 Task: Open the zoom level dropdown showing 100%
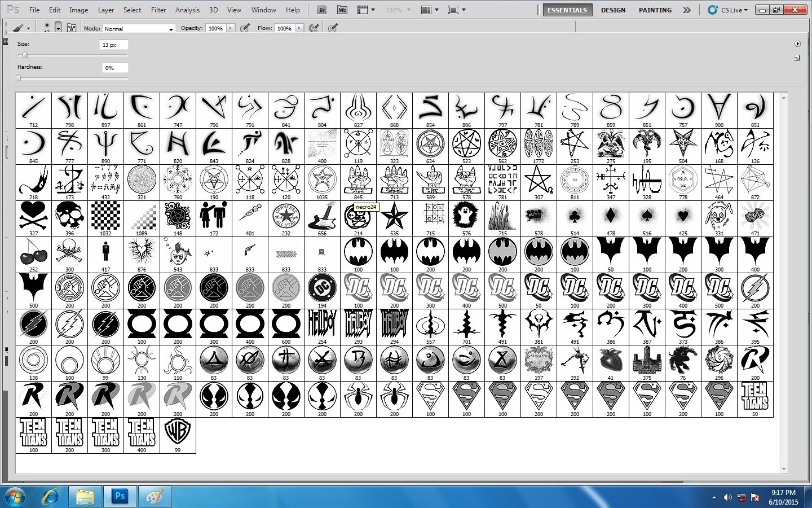click(x=398, y=10)
